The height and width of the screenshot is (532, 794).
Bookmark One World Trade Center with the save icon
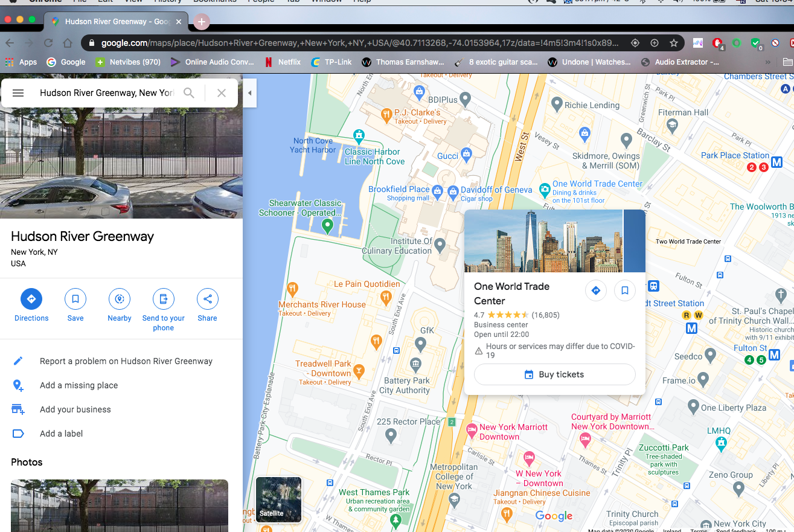pyautogui.click(x=624, y=290)
